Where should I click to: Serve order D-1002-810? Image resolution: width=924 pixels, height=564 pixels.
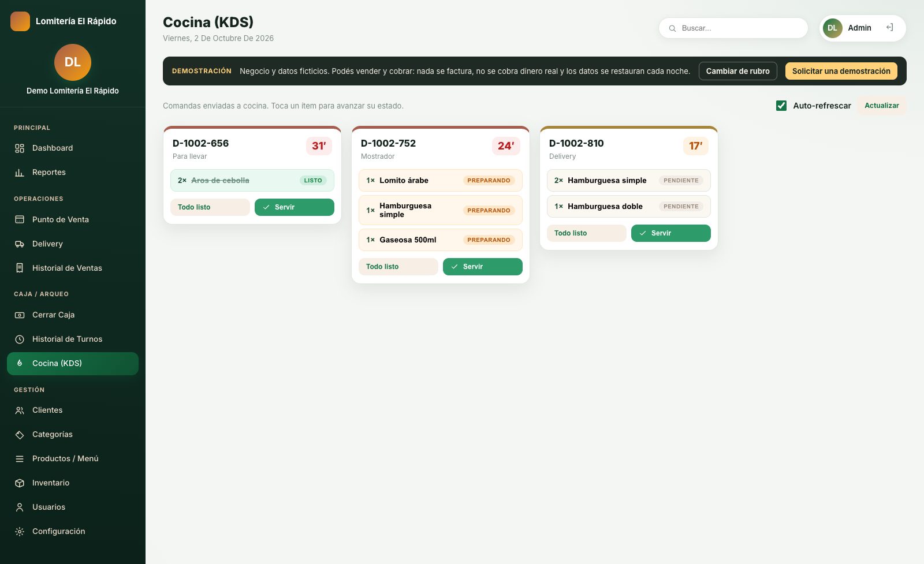click(x=671, y=233)
